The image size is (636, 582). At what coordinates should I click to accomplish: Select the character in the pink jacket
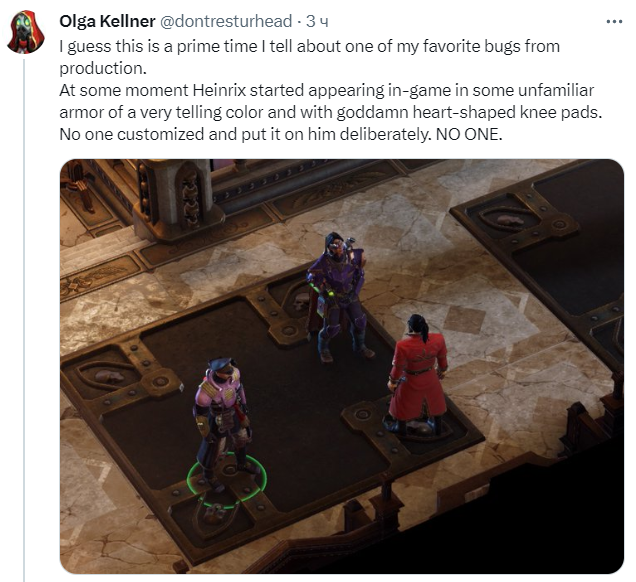(x=222, y=422)
